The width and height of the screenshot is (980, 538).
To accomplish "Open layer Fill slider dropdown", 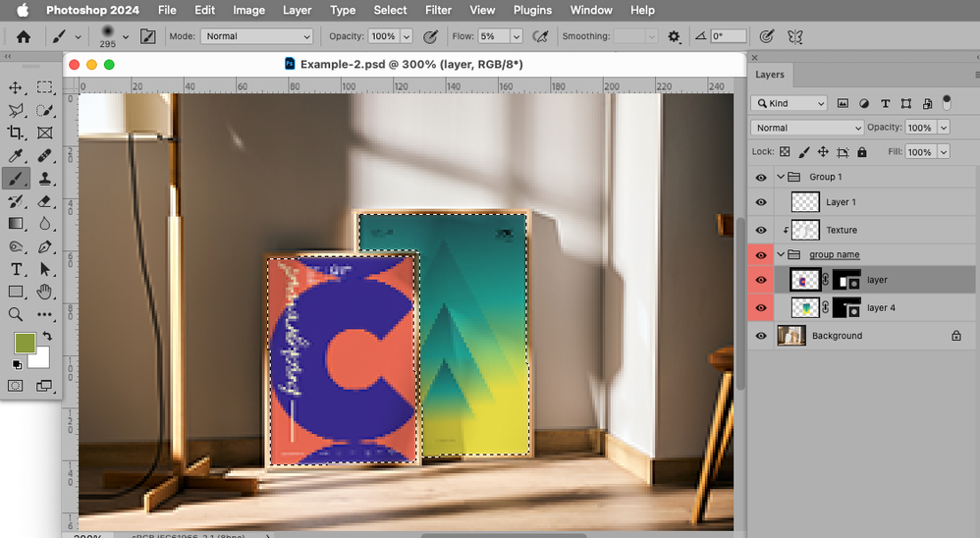I will 944,152.
